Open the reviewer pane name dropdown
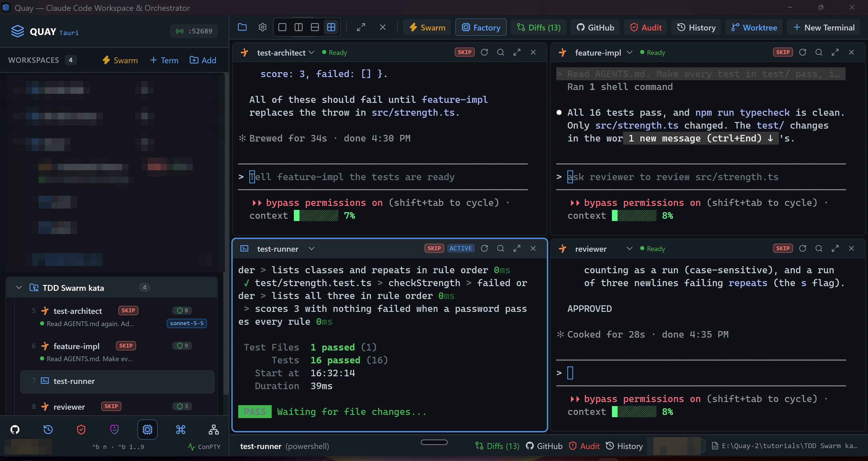This screenshot has width=868, height=461. pos(629,249)
